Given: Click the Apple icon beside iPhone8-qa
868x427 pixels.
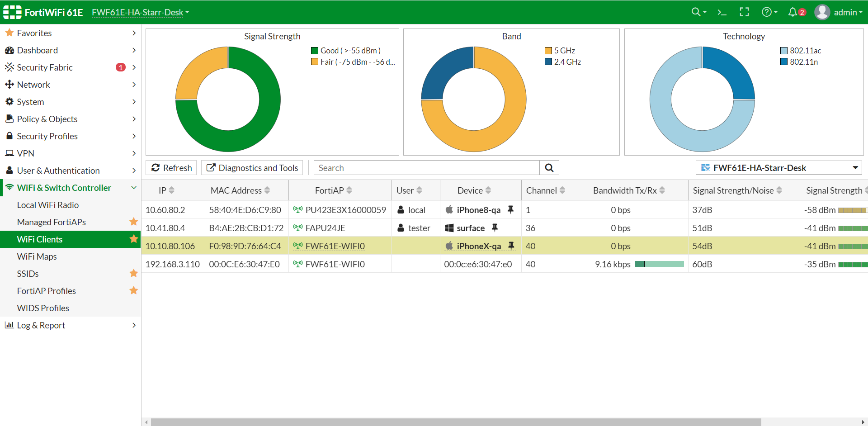Looking at the screenshot, I should click(x=449, y=209).
